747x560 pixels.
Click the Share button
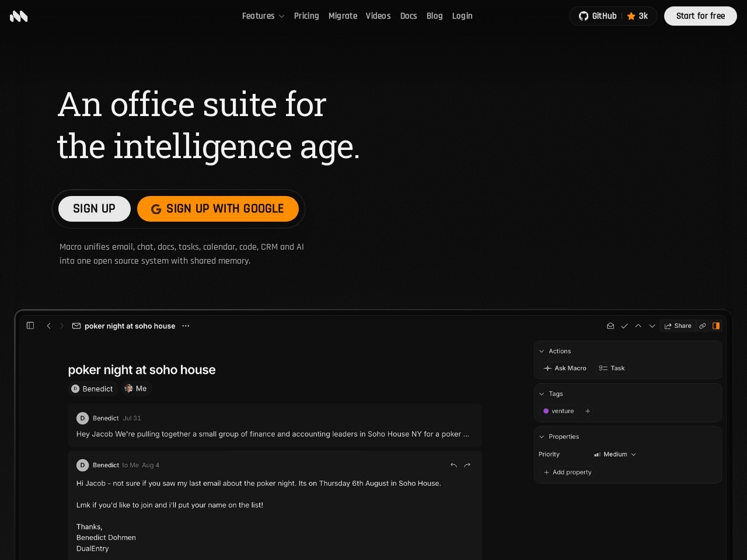(x=678, y=326)
